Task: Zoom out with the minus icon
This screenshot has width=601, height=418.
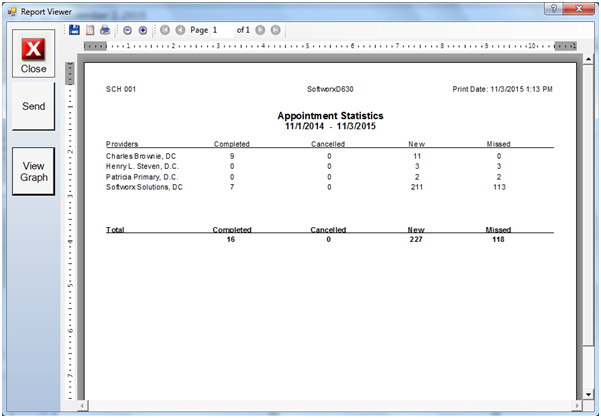Action: click(x=127, y=31)
